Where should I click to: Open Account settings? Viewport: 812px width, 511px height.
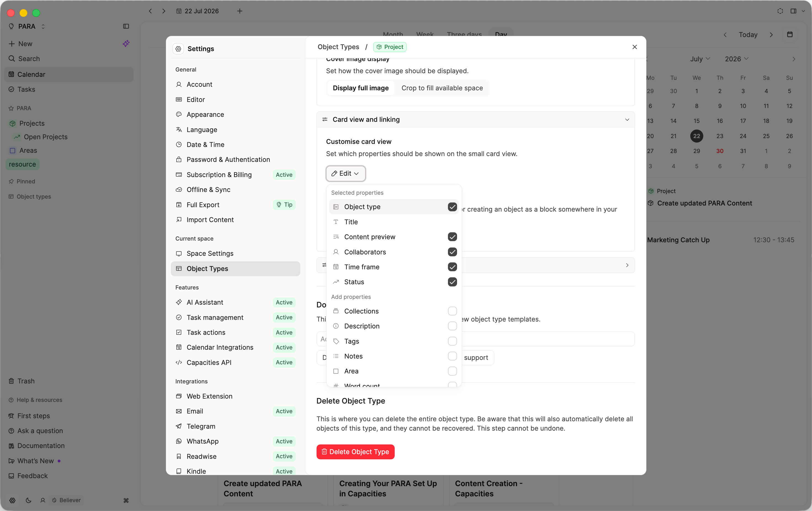point(235,84)
